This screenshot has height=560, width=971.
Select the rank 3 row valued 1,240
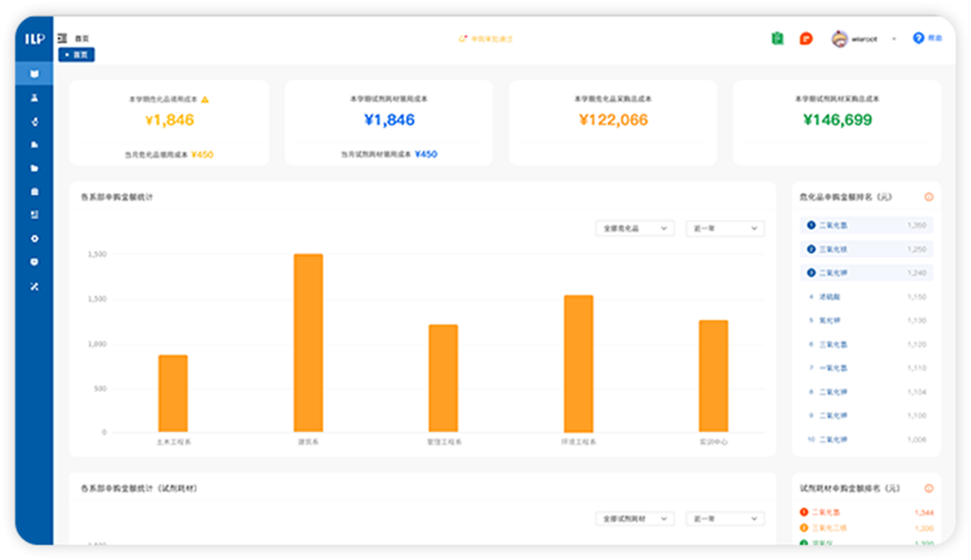(x=866, y=273)
